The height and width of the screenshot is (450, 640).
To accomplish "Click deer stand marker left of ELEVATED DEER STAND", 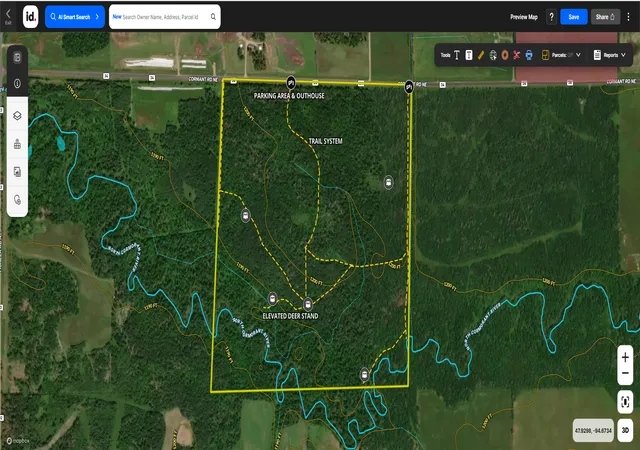I will pyautogui.click(x=272, y=299).
